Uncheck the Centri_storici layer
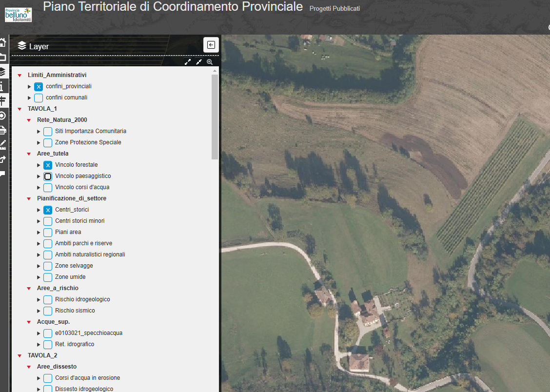550x392 pixels. (x=48, y=210)
